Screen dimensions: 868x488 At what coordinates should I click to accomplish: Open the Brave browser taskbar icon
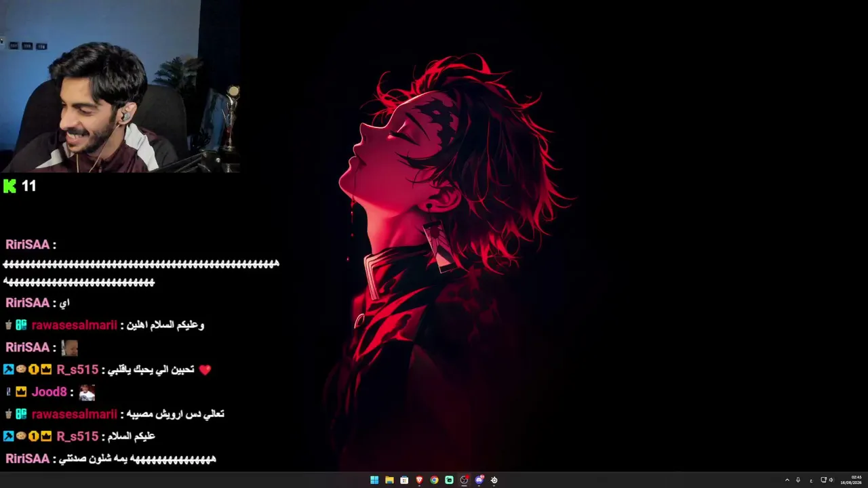click(419, 480)
